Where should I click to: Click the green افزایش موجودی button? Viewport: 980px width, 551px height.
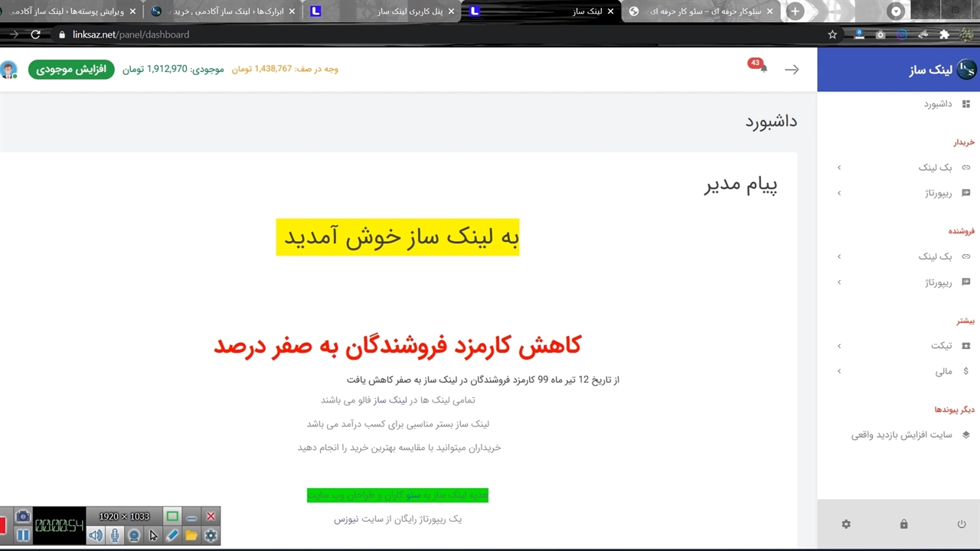(71, 69)
